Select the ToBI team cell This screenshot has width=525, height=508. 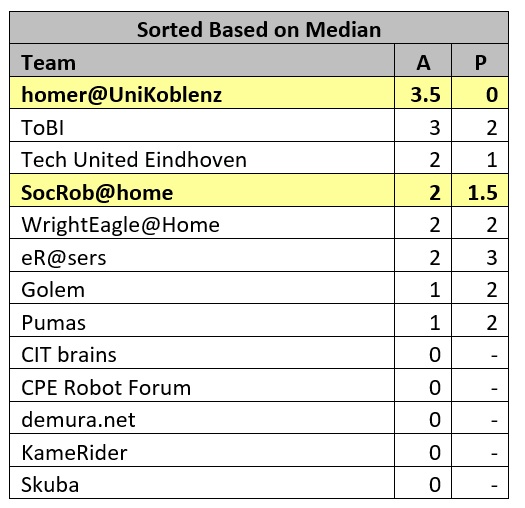202,125
